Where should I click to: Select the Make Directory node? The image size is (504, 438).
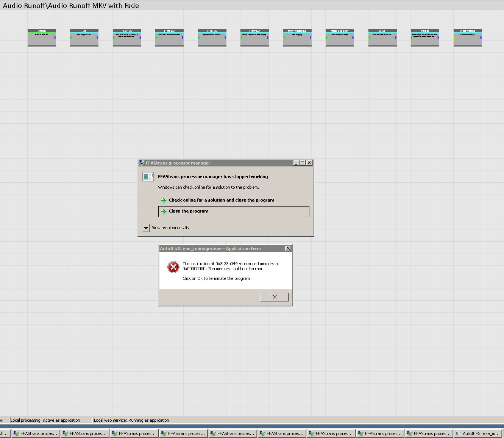[340, 38]
